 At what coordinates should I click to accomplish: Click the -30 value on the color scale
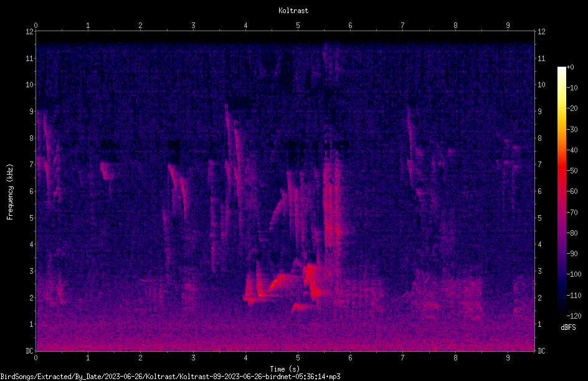572,130
